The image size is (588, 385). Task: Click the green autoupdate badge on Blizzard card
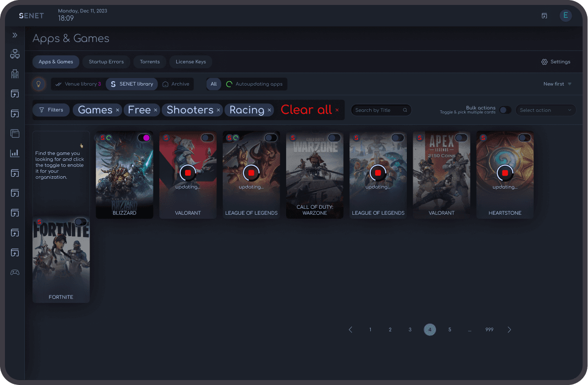(109, 138)
